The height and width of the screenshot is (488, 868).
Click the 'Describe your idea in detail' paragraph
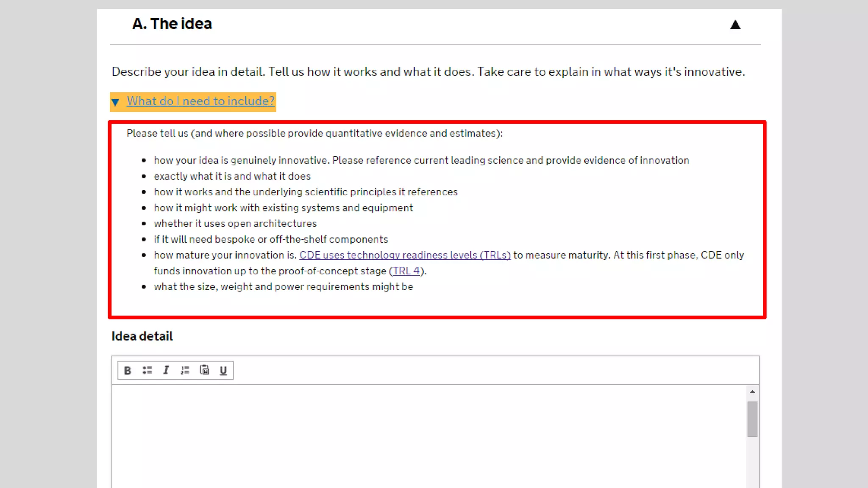point(428,72)
